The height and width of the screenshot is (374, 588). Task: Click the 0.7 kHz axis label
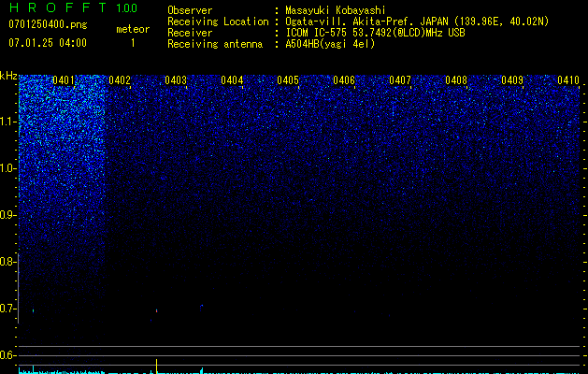click(7, 309)
